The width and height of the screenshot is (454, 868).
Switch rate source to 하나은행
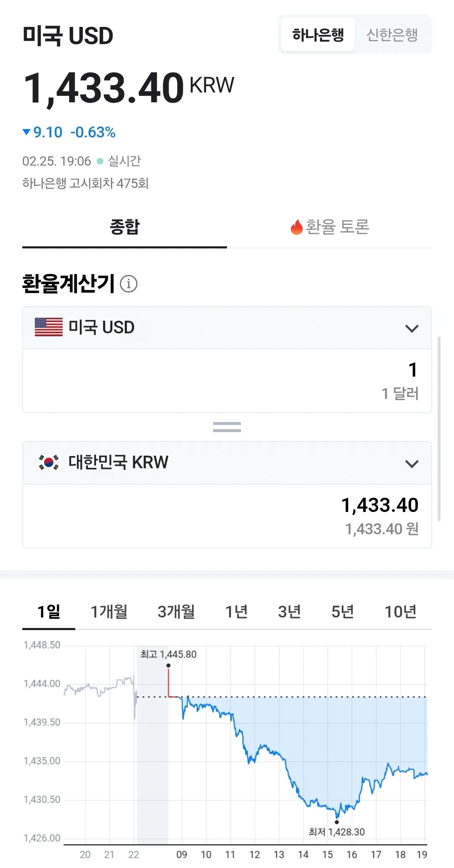click(x=318, y=34)
